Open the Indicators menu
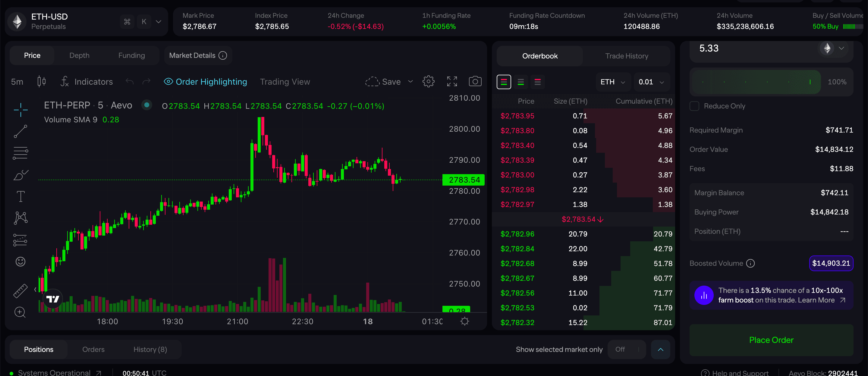This screenshot has width=868, height=376. click(x=86, y=82)
